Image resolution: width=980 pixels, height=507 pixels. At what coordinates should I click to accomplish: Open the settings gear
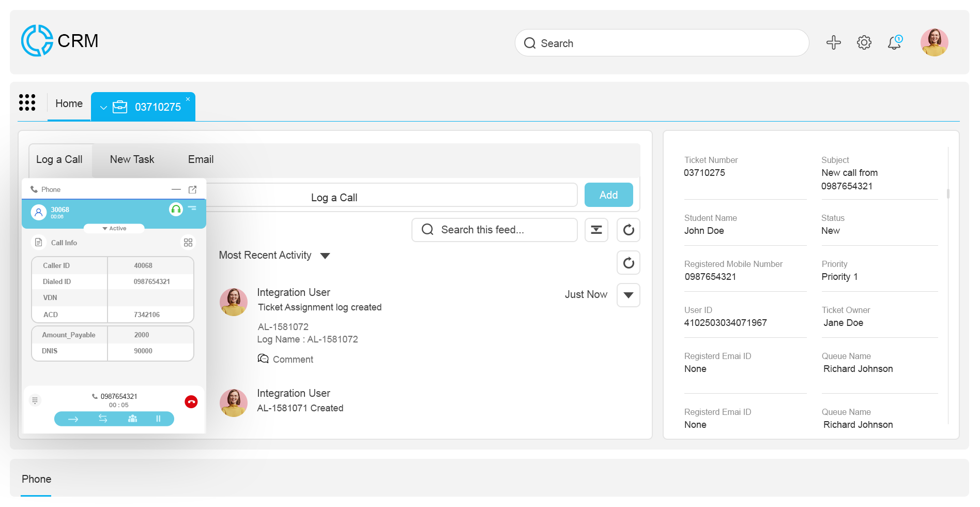point(864,42)
